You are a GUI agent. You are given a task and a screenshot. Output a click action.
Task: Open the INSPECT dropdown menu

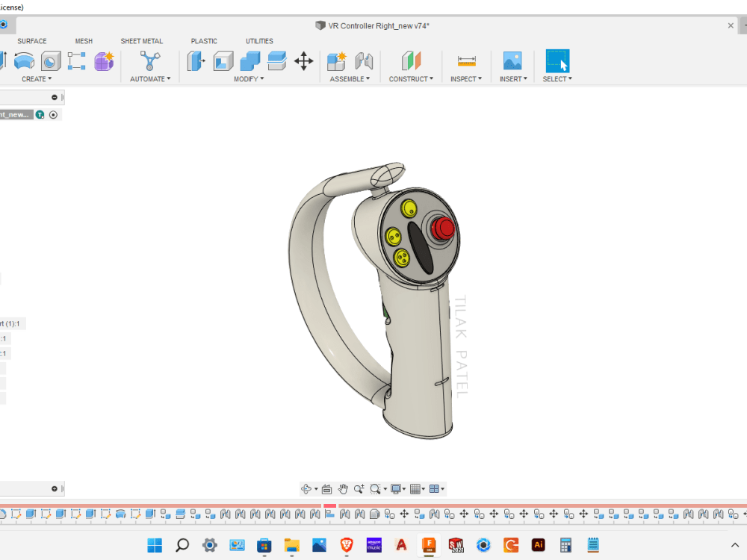pos(466,79)
